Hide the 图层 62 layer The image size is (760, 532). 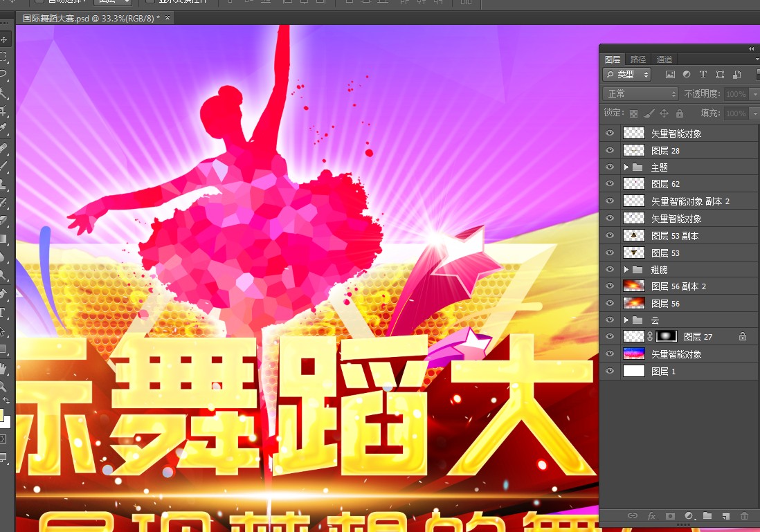point(610,183)
